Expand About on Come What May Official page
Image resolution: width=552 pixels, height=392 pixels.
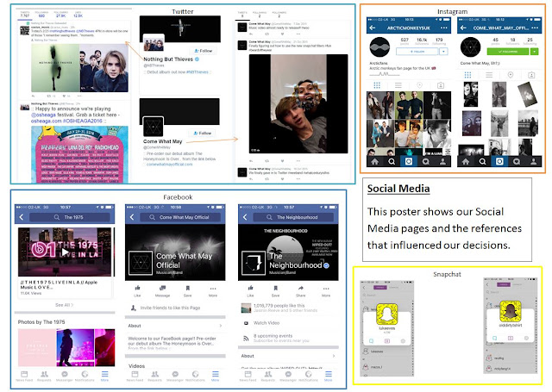tap(175, 326)
